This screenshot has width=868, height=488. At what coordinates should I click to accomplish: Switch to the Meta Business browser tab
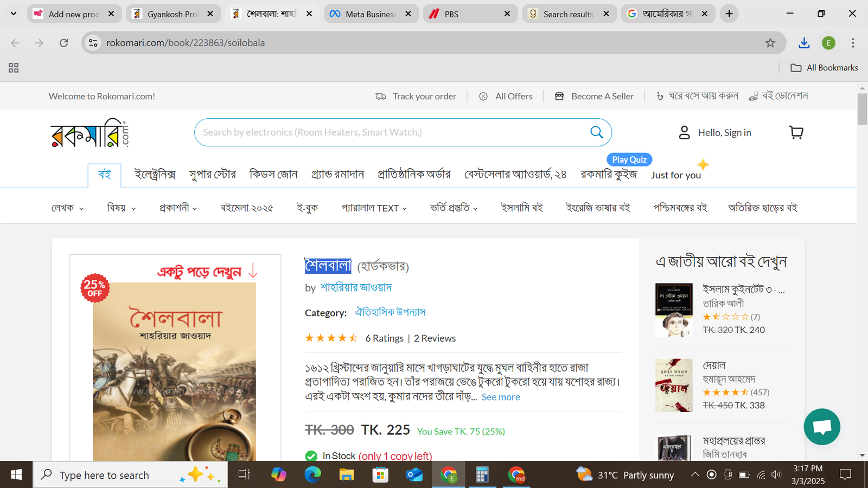[371, 14]
